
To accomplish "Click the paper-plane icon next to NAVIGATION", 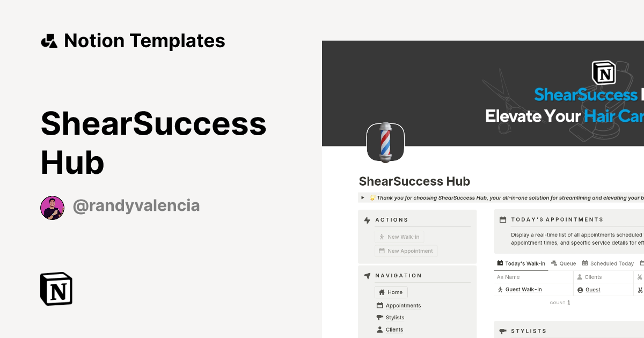I will tap(367, 275).
